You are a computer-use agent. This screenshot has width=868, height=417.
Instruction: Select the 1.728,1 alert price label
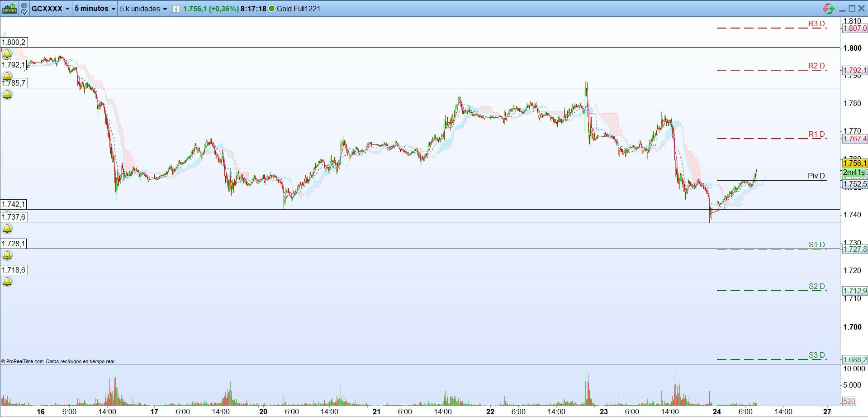pyautogui.click(x=14, y=244)
